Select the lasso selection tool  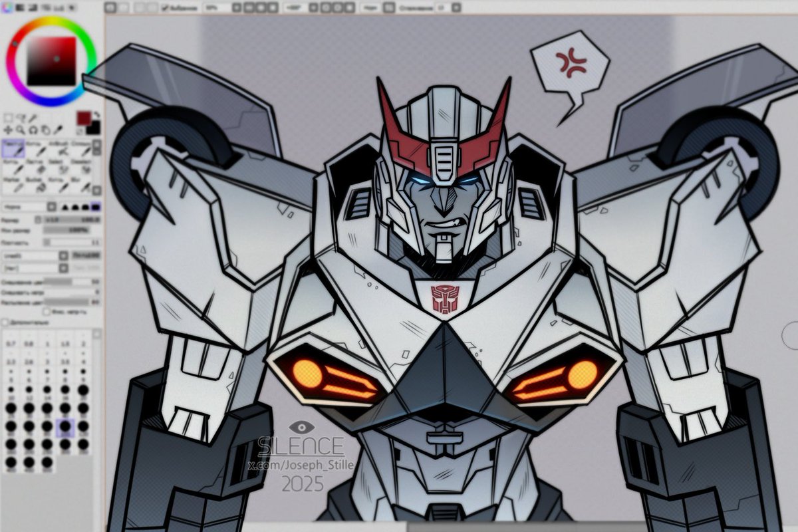[21, 118]
